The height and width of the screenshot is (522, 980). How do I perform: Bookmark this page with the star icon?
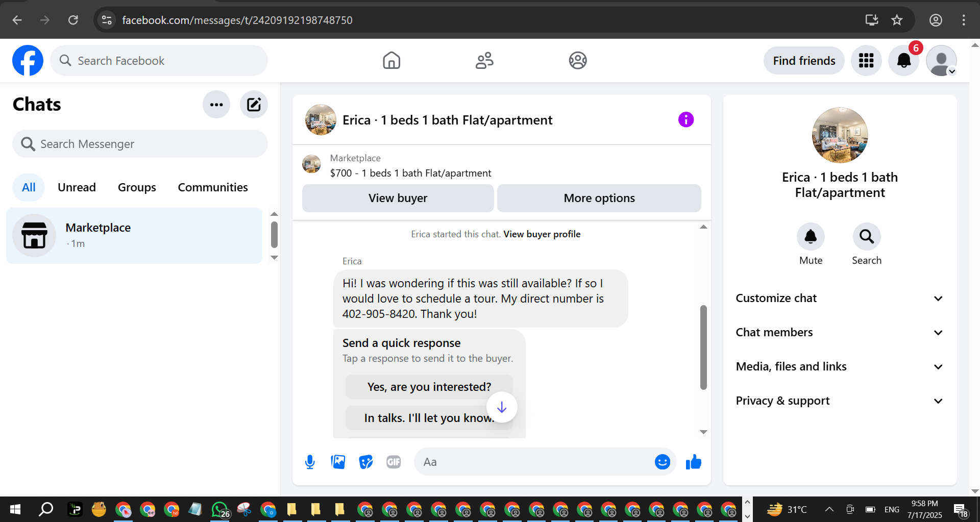coord(897,20)
